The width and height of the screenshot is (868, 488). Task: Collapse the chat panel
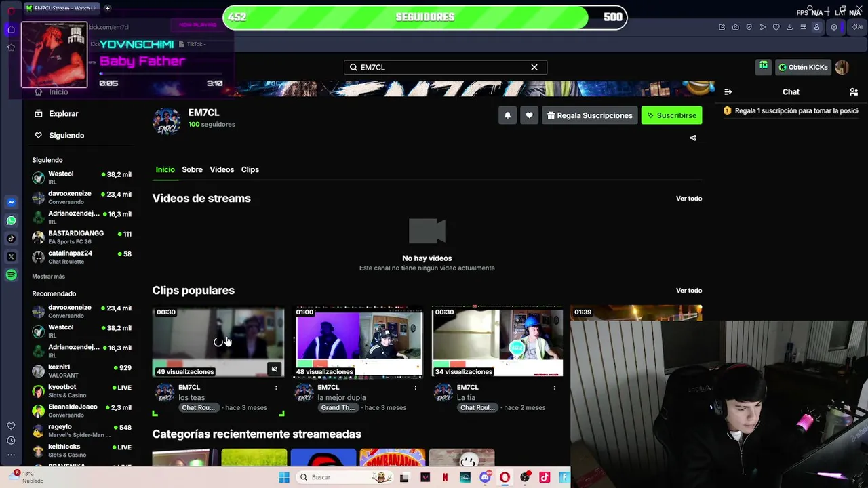pyautogui.click(x=728, y=91)
